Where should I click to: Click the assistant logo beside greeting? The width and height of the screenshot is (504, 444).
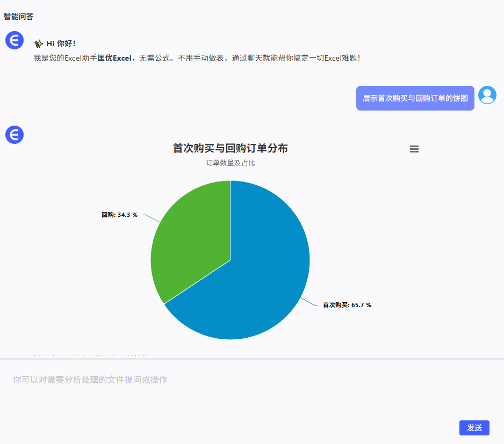(x=15, y=40)
